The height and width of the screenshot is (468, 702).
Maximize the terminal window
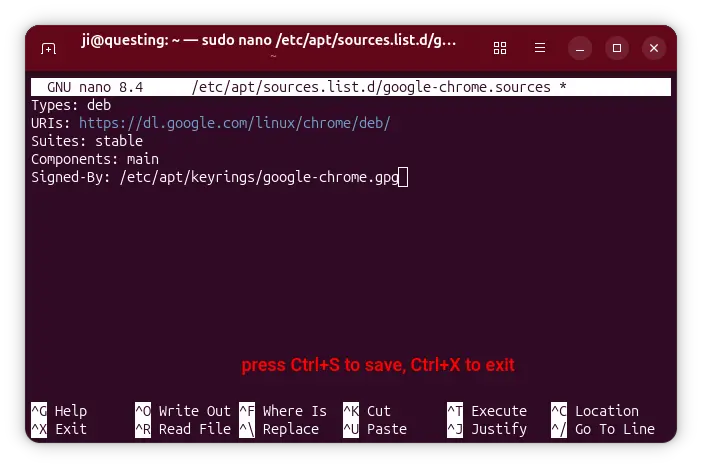[617, 48]
